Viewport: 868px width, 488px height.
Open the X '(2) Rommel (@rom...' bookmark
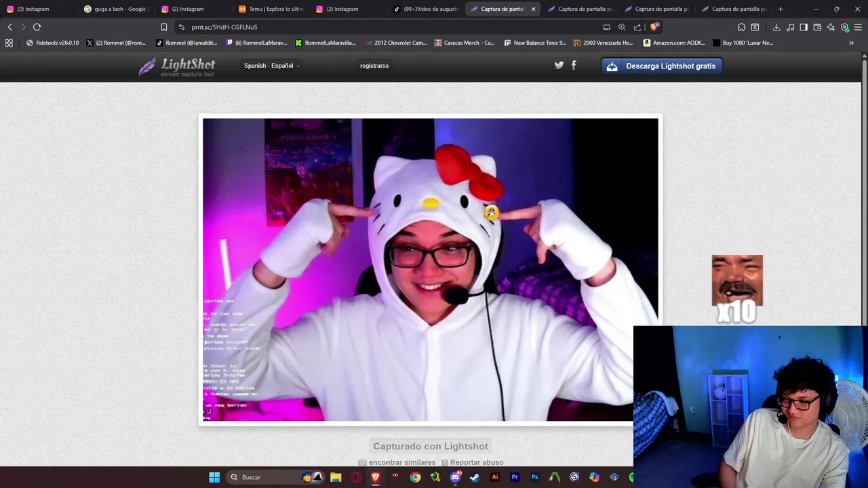116,43
